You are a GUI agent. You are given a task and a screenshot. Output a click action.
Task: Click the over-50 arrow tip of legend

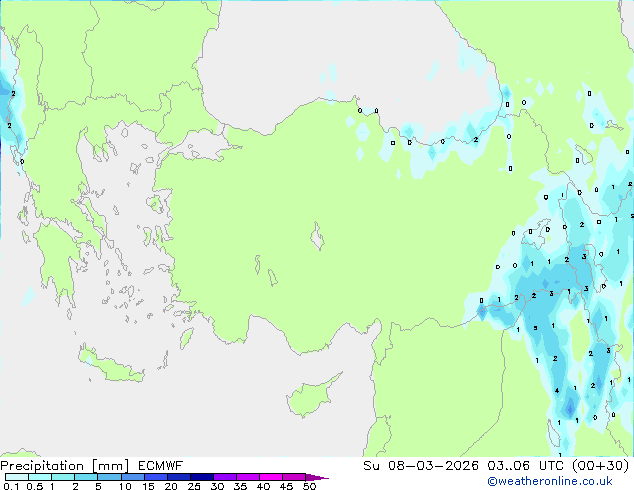pos(317,477)
